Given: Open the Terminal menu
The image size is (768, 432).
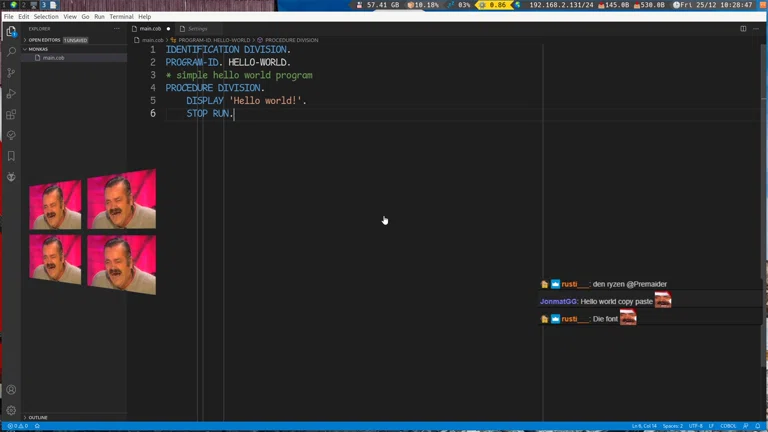Looking at the screenshot, I should [x=121, y=17].
